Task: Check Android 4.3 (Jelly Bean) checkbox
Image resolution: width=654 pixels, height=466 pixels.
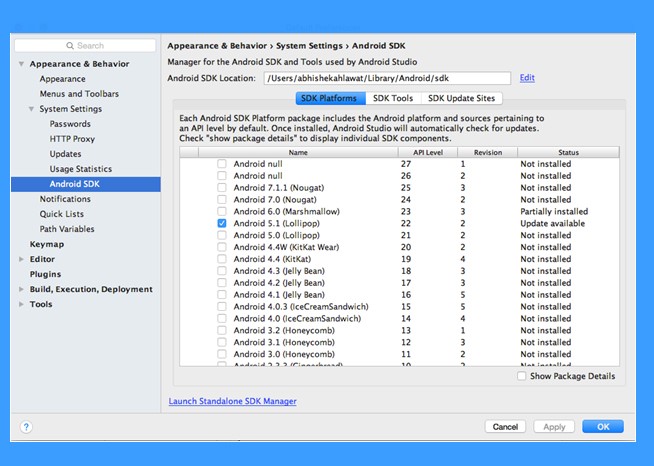Action: point(222,271)
